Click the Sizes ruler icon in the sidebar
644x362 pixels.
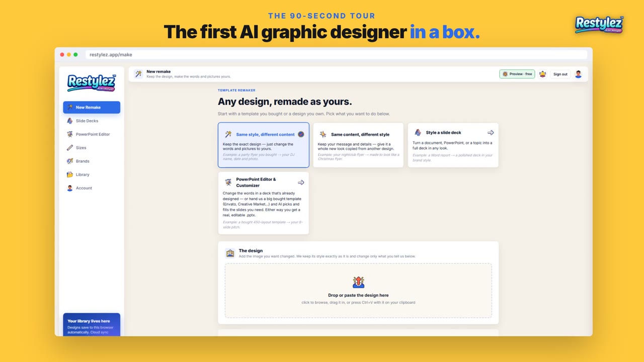(70, 148)
